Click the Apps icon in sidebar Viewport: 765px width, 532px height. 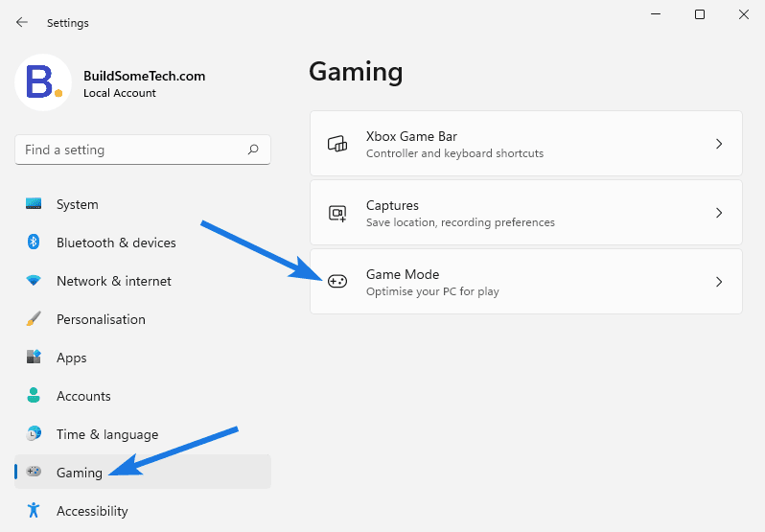point(34,357)
